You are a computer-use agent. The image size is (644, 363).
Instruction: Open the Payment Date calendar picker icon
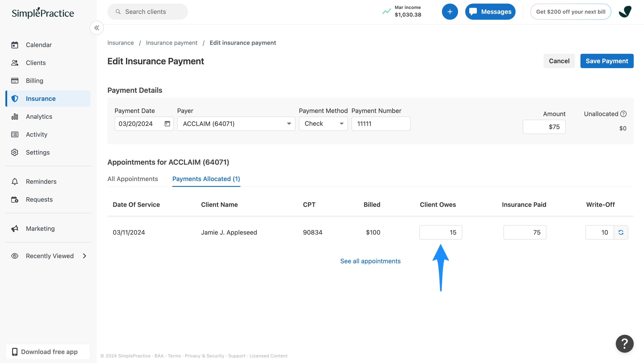coord(167,124)
